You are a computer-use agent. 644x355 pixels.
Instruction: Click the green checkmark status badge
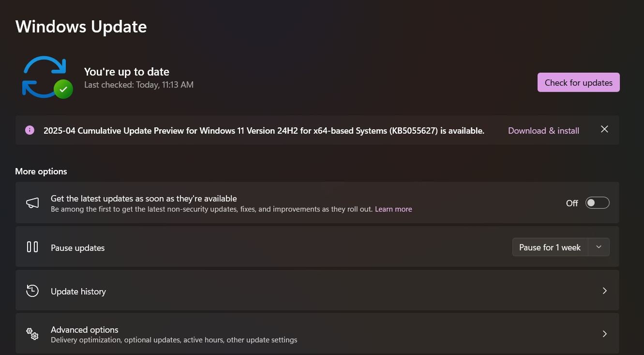63,89
